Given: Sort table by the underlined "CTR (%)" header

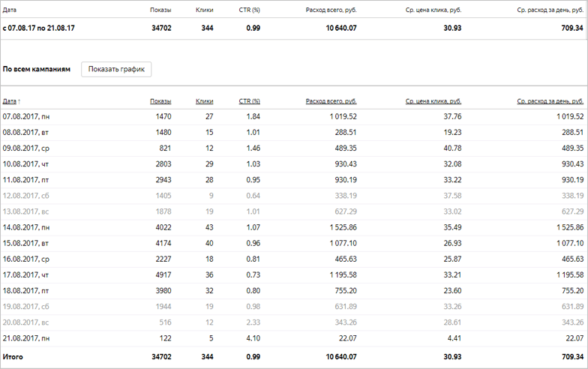Looking at the screenshot, I should [249, 101].
